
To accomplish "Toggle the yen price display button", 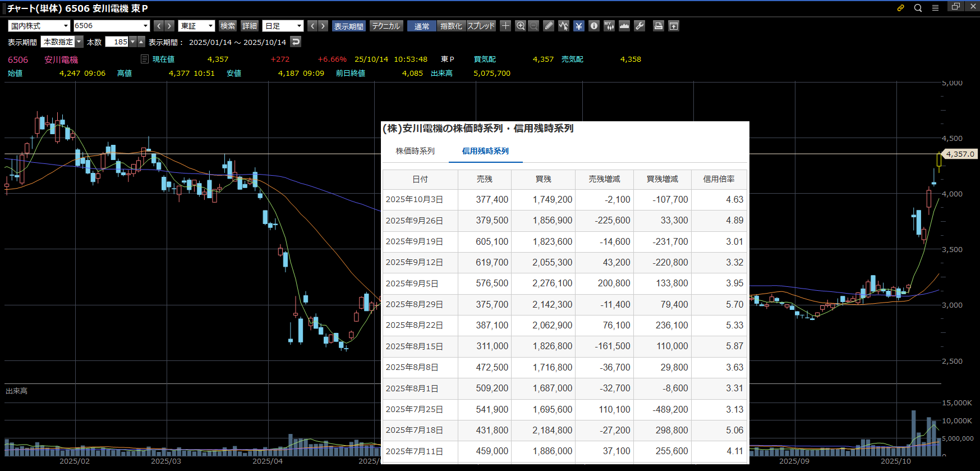I will [579, 26].
